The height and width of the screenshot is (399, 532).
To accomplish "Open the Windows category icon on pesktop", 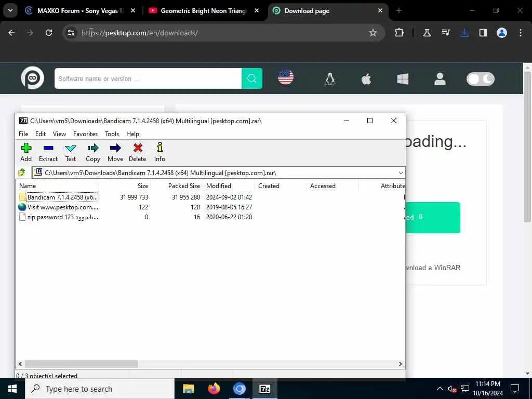I will [403, 79].
